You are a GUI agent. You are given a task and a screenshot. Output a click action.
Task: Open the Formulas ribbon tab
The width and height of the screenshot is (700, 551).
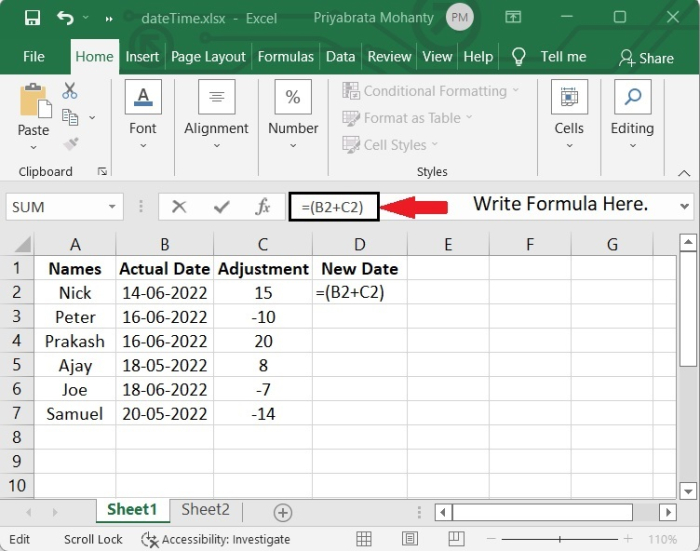coord(286,57)
